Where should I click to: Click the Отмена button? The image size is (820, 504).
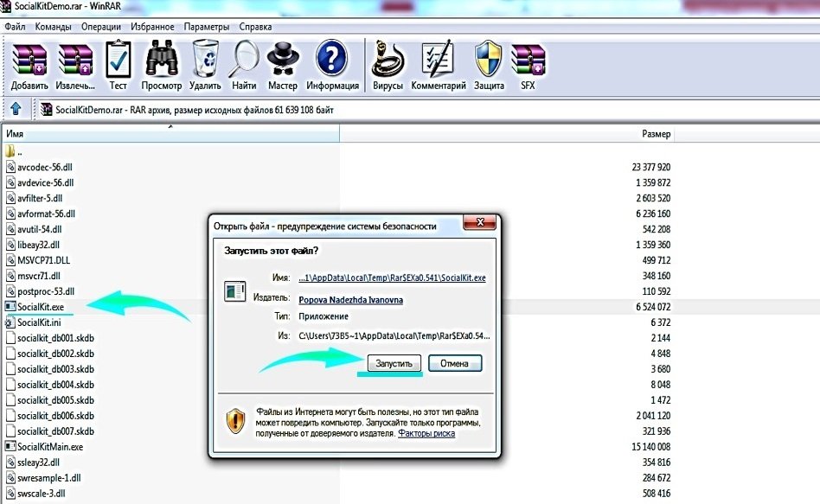(x=454, y=363)
